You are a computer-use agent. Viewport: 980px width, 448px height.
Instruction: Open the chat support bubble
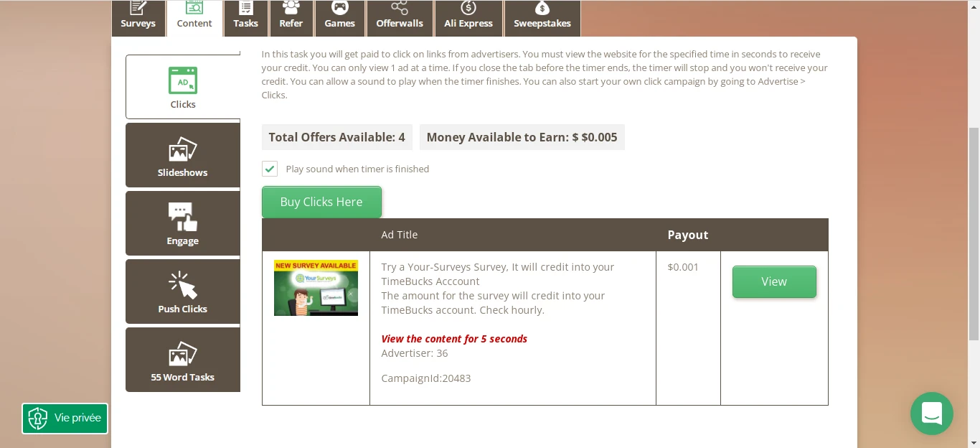click(932, 414)
